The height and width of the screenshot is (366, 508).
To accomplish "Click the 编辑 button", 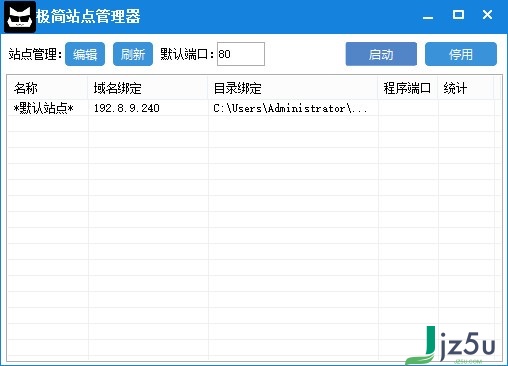I will [x=85, y=54].
